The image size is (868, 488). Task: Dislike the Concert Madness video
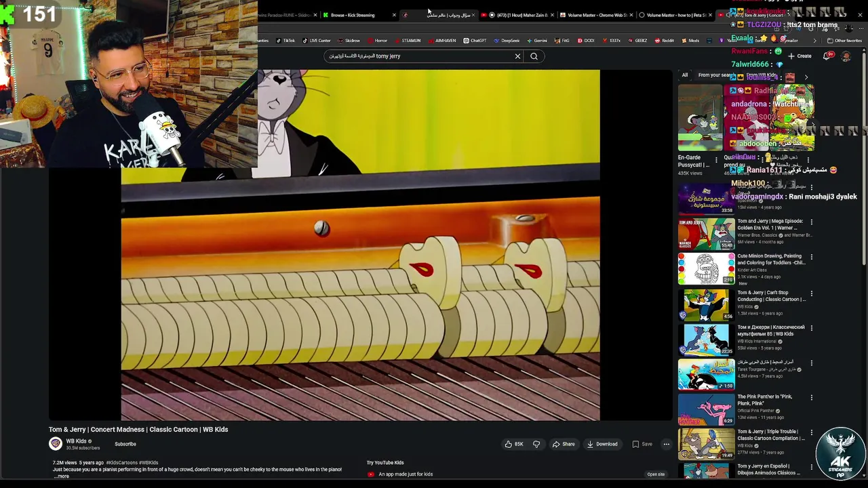536,444
